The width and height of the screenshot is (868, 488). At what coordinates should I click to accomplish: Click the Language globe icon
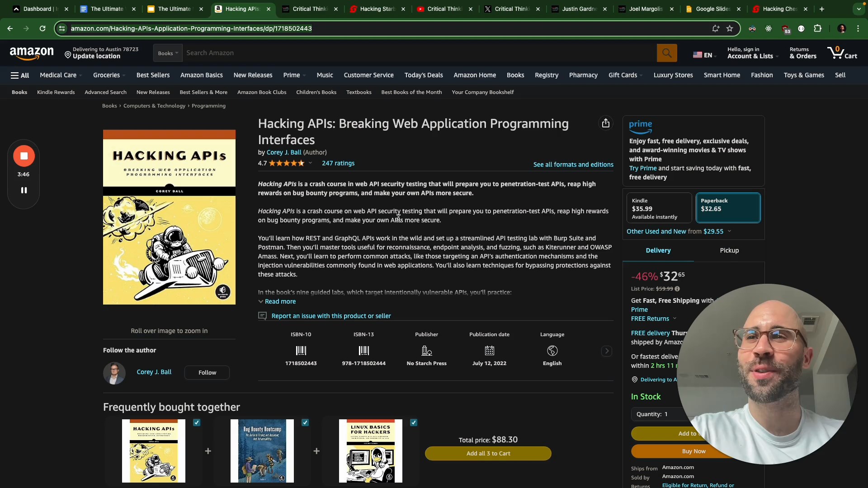click(552, 351)
